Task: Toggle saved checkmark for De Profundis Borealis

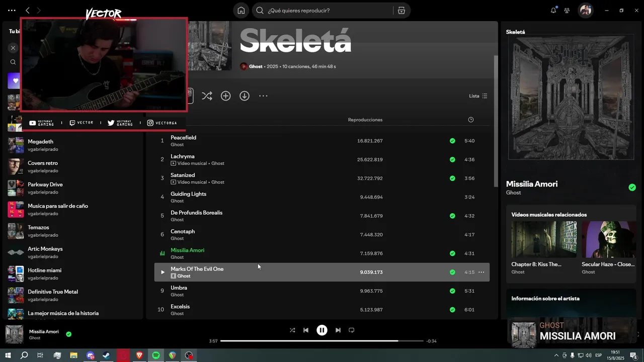Action: [x=452, y=216]
